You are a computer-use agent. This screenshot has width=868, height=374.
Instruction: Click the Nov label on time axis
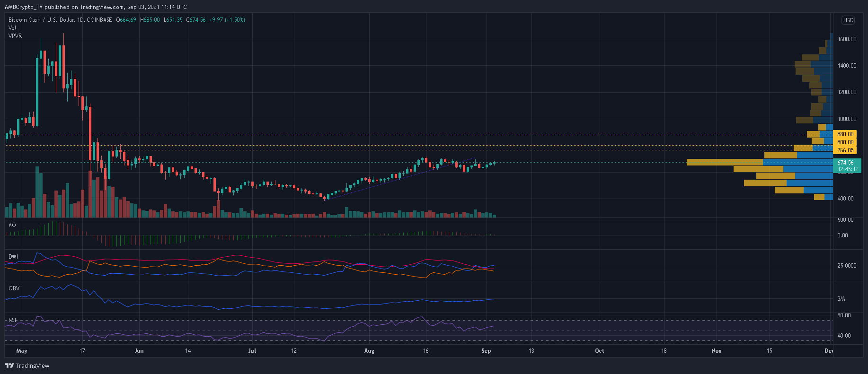click(x=717, y=351)
